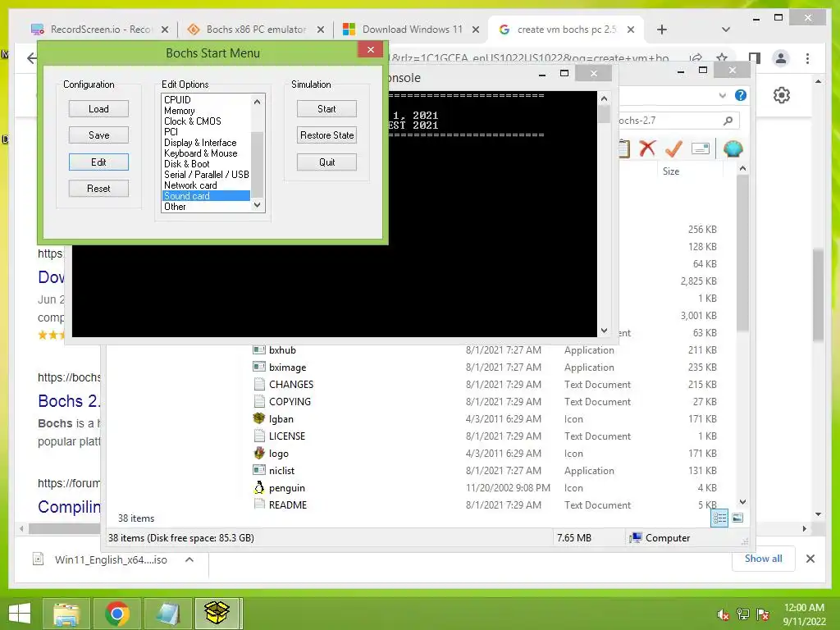The height and width of the screenshot is (630, 840).
Task: Switch Explorer to details view icon
Action: click(719, 518)
